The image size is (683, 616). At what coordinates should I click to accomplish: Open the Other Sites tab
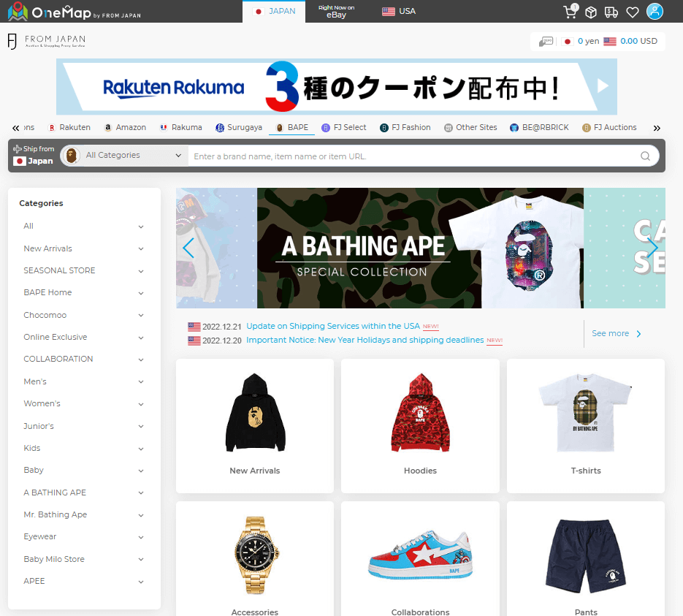tap(470, 128)
